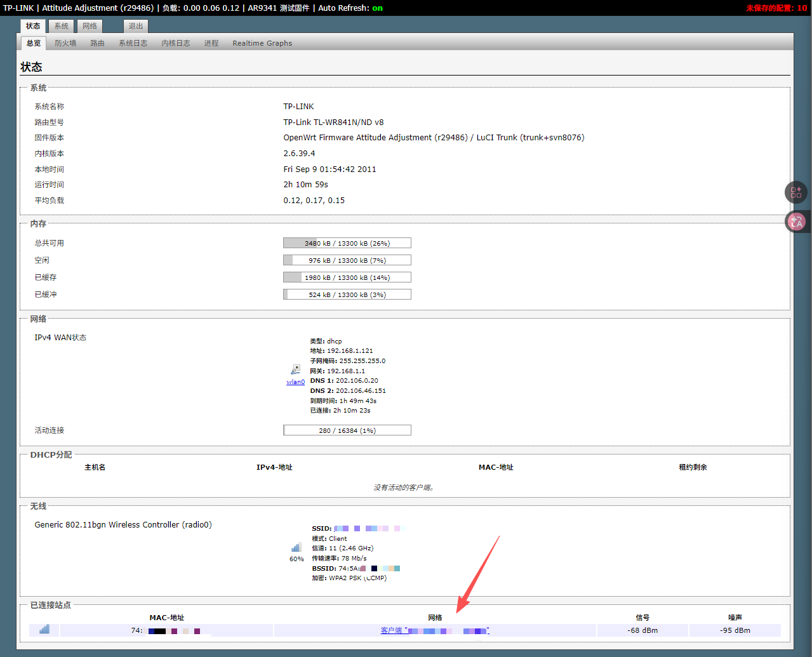
Task: Click the noise value -95 dBm
Action: pyautogui.click(x=735, y=630)
